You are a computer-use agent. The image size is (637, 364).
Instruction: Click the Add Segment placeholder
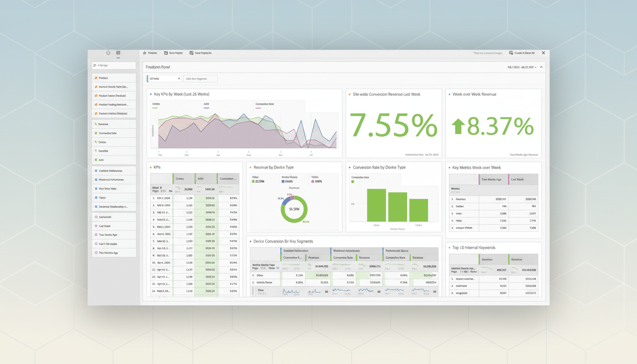tap(199, 78)
